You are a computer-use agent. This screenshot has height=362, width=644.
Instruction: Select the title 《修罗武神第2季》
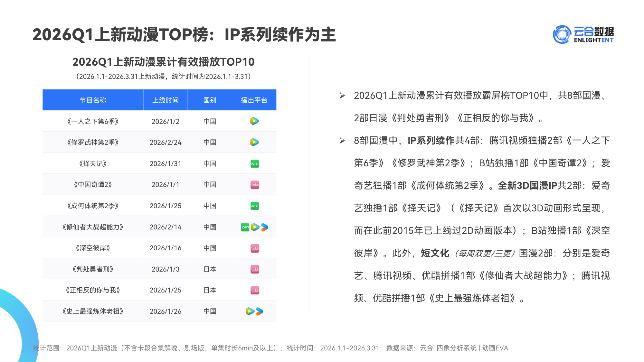(x=93, y=142)
